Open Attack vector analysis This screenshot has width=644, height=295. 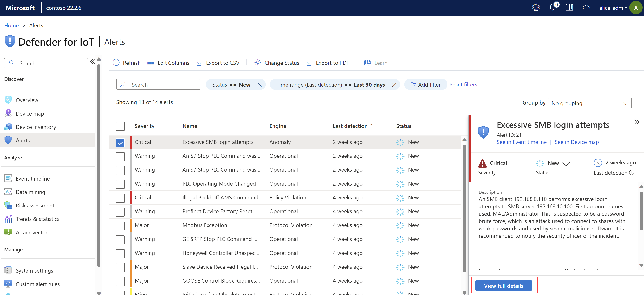tap(31, 232)
